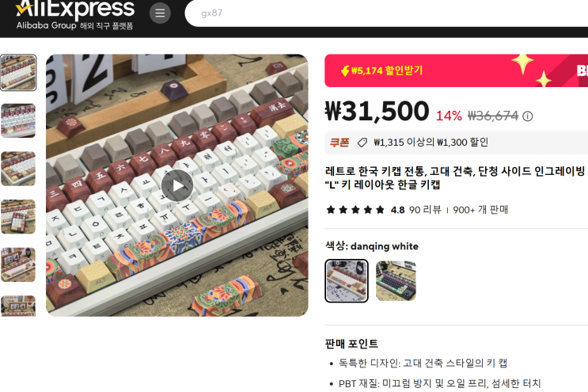
Task: View the second product thumbnail
Action: [18, 120]
